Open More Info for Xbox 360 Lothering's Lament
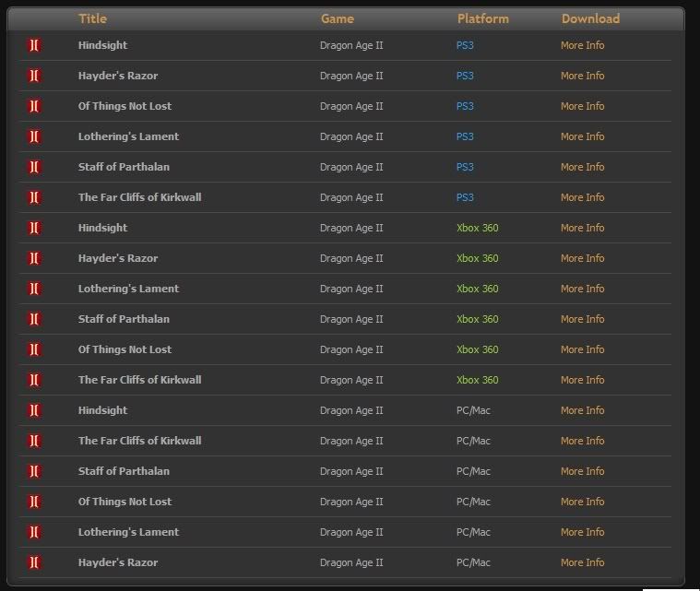Viewport: 700px width, 591px height. coord(583,289)
